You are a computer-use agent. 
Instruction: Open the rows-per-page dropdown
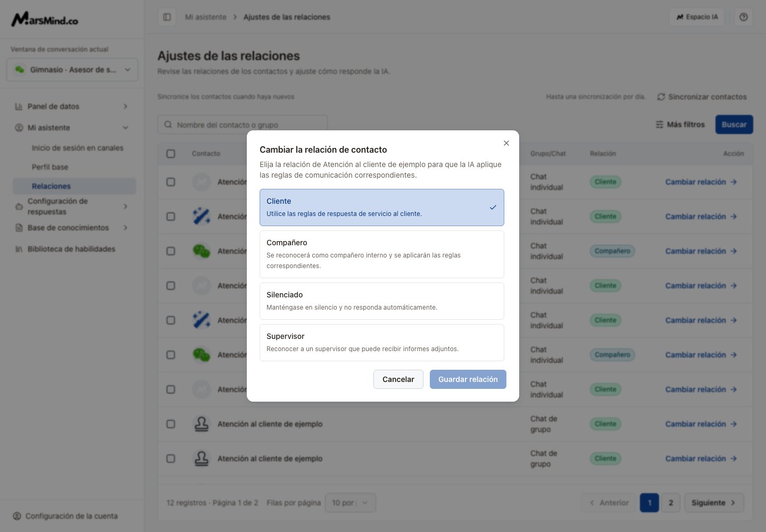click(351, 503)
